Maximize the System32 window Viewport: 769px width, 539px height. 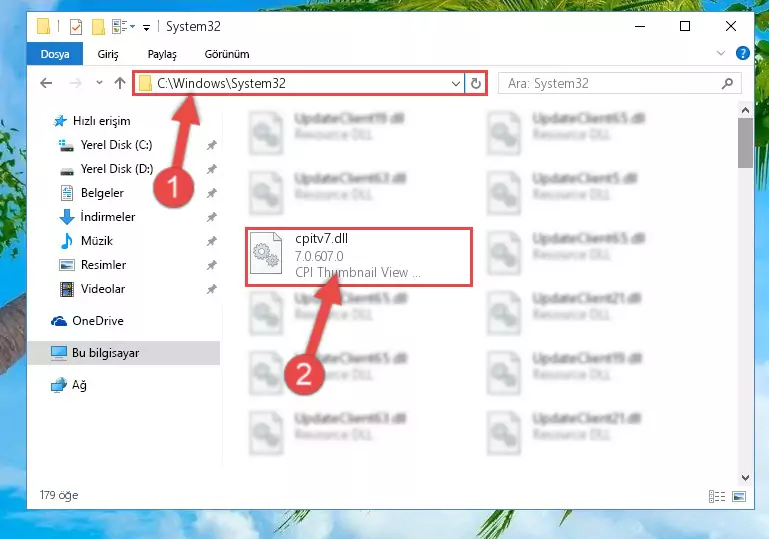685,26
